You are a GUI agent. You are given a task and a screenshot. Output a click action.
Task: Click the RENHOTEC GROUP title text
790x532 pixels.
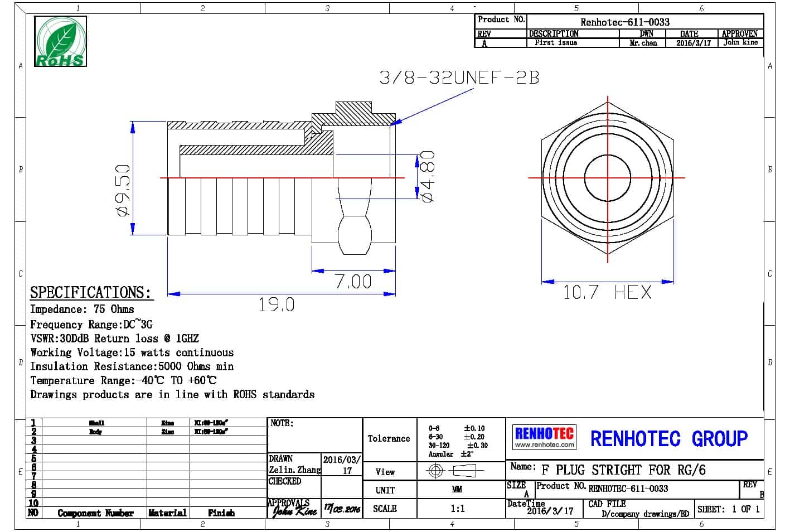[668, 439]
